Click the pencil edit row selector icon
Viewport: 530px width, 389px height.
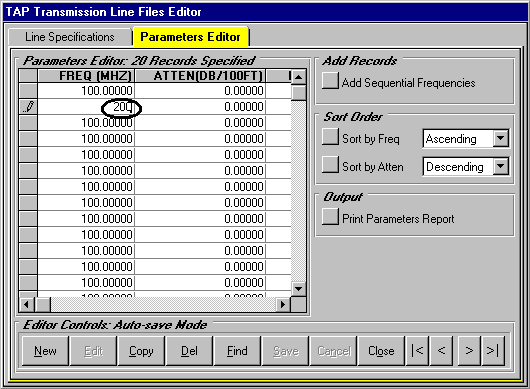pos(28,107)
